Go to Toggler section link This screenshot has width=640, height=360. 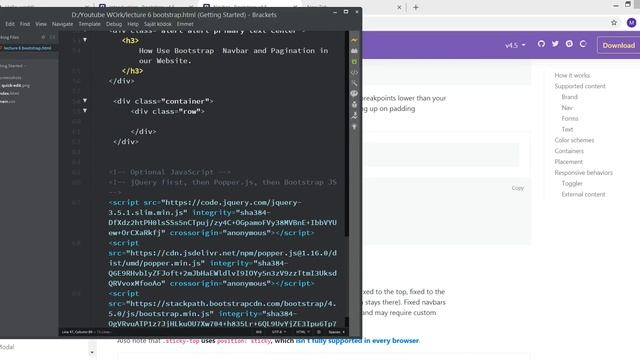tap(572, 183)
